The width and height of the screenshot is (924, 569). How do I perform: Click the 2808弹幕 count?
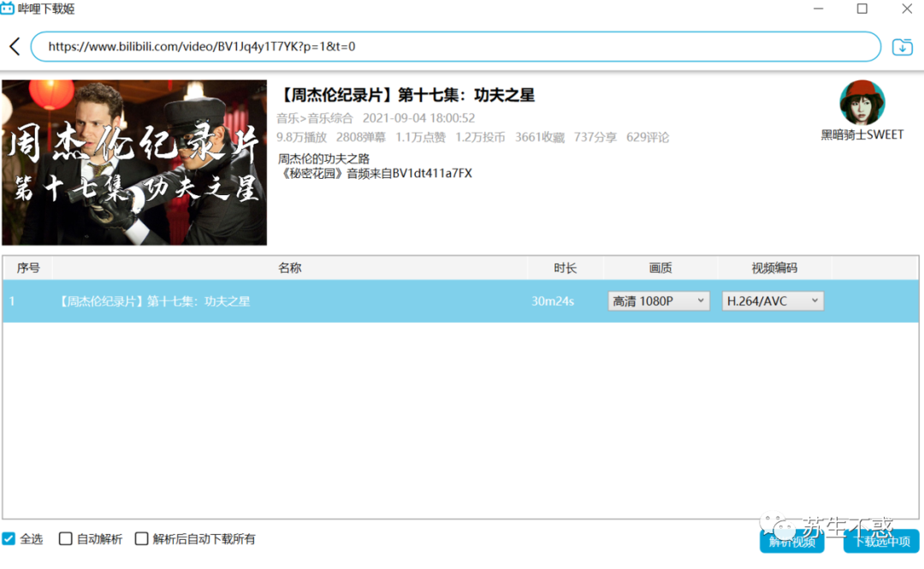[x=361, y=138]
